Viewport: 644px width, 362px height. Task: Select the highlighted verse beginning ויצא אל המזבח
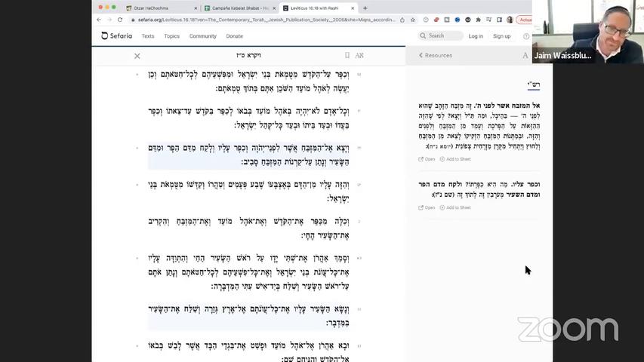point(248,155)
